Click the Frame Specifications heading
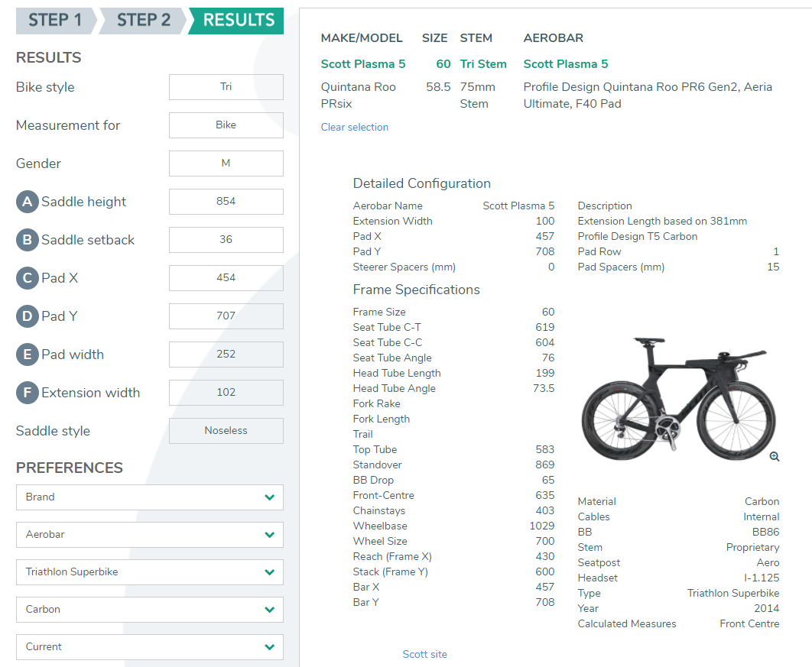Viewport: 812px width, 667px height. coord(417,290)
